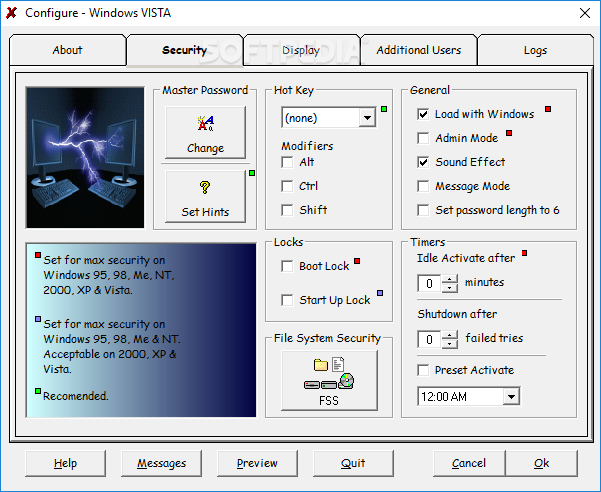The width and height of the screenshot is (601, 492).
Task: Click red indicator next to Admin Mode
Action: 509,133
